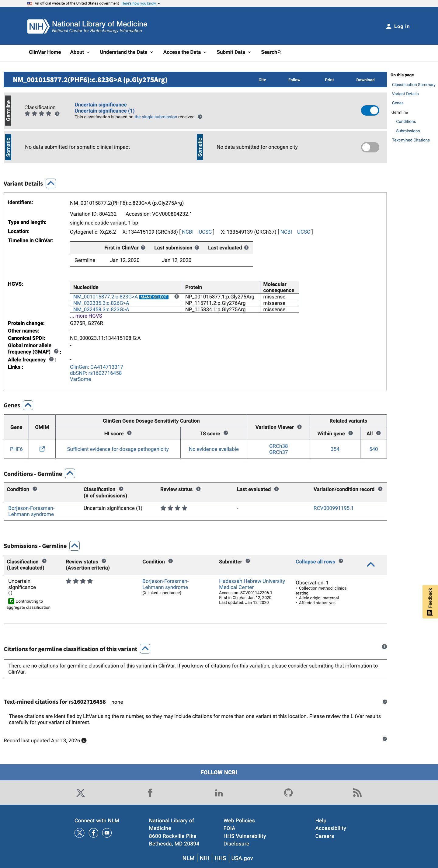This screenshot has width=438, height=868.
Task: Click TS score help icon
Action: pyautogui.click(x=226, y=433)
